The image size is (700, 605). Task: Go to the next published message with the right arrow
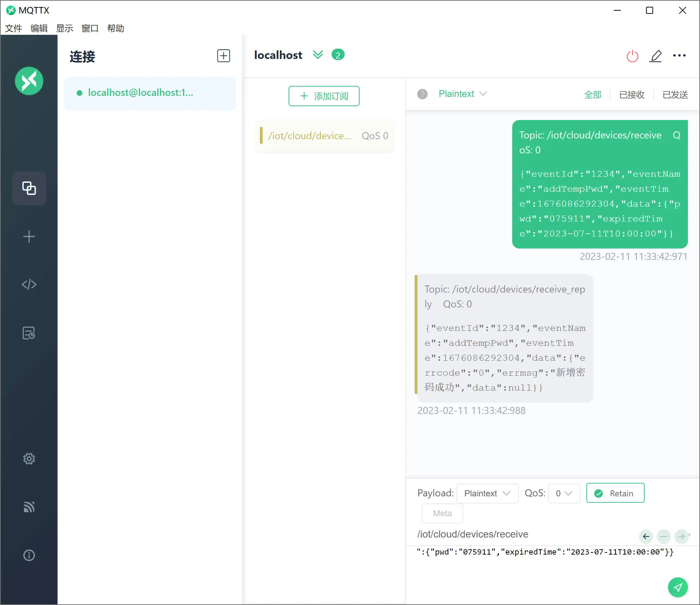[682, 536]
